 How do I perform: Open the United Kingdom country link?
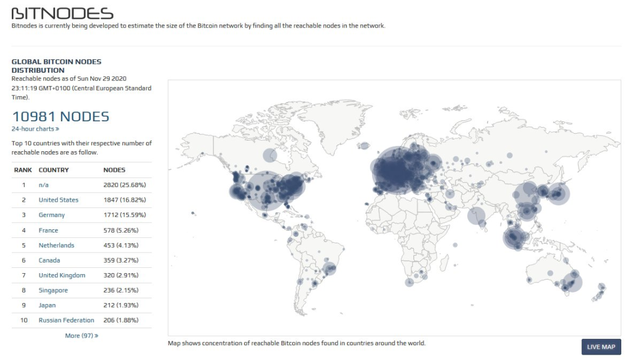[62, 275]
